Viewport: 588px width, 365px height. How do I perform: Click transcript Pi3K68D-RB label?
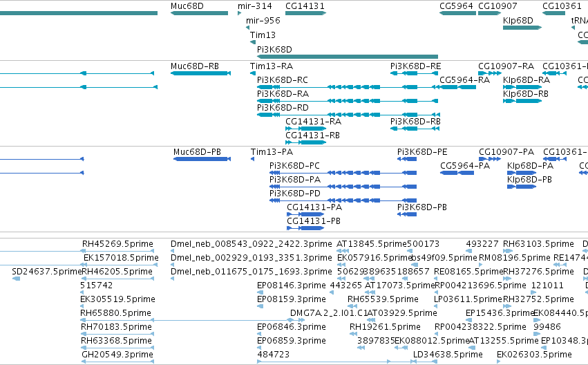coord(415,122)
